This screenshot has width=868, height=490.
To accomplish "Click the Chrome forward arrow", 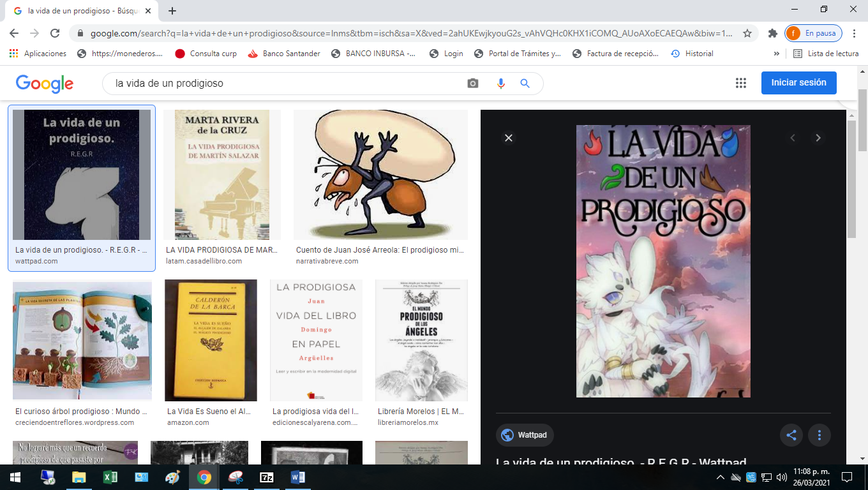I will coord(34,33).
